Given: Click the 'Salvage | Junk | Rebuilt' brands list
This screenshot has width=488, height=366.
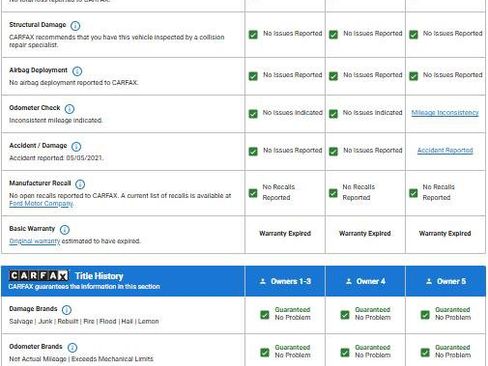Looking at the screenshot, I should (84, 321).
